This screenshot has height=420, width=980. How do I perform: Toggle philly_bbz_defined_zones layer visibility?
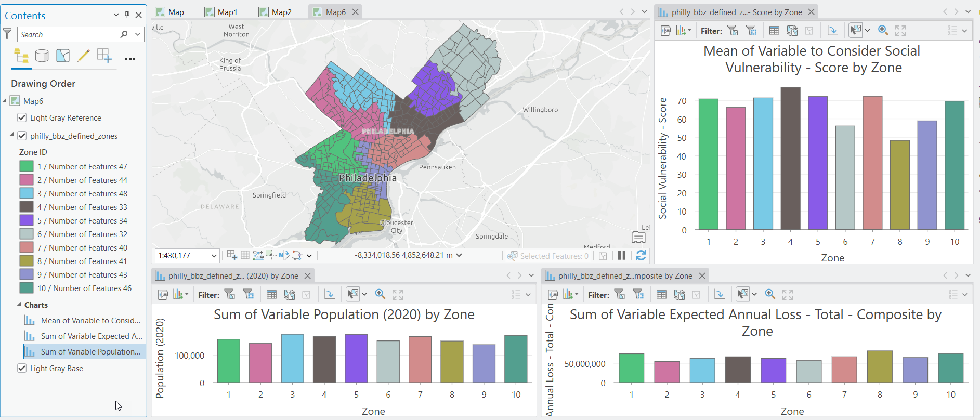click(22, 136)
